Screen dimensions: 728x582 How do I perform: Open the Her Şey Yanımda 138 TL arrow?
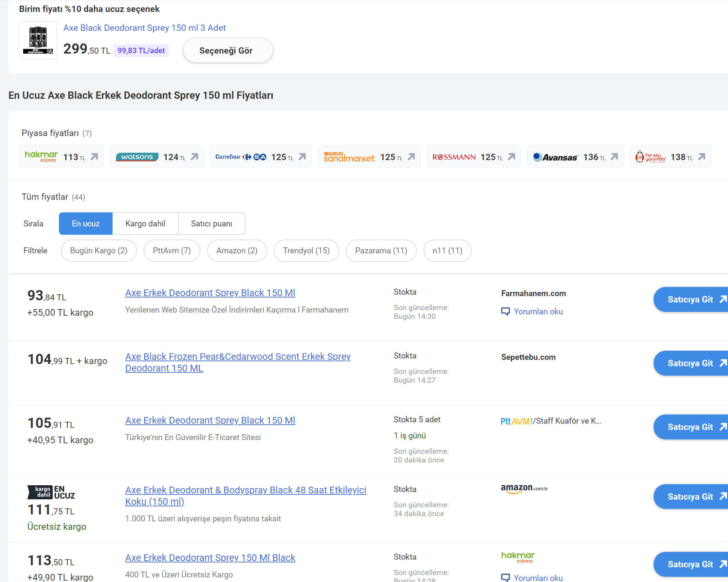[x=702, y=157]
